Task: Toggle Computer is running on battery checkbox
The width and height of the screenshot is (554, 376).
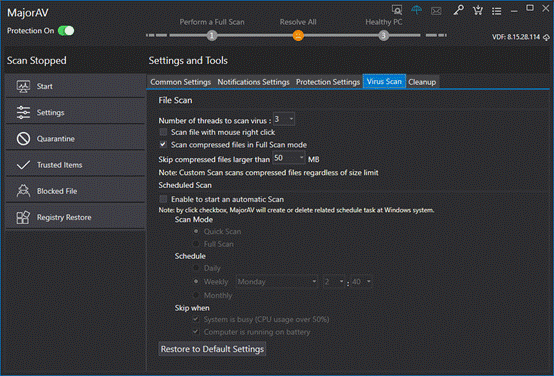Action: (195, 332)
